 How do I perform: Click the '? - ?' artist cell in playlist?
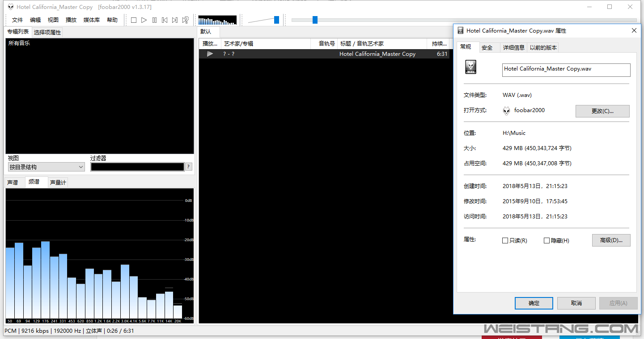click(x=229, y=54)
